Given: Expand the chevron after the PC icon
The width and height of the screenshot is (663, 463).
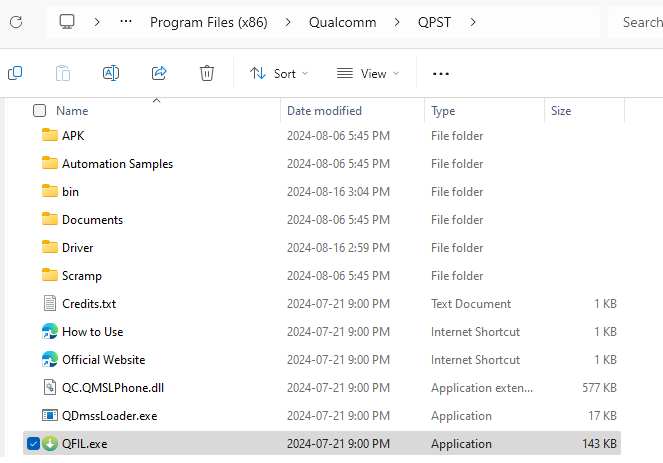Looking at the screenshot, I should tap(97, 22).
